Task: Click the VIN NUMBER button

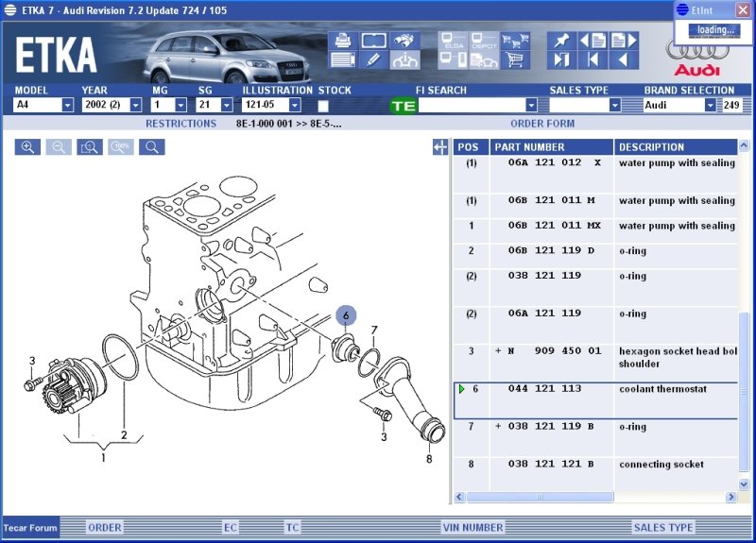Action: click(x=472, y=527)
